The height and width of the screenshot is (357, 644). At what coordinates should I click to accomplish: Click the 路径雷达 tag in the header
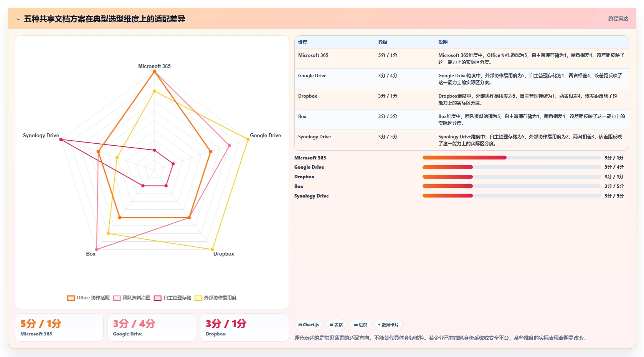pos(618,18)
